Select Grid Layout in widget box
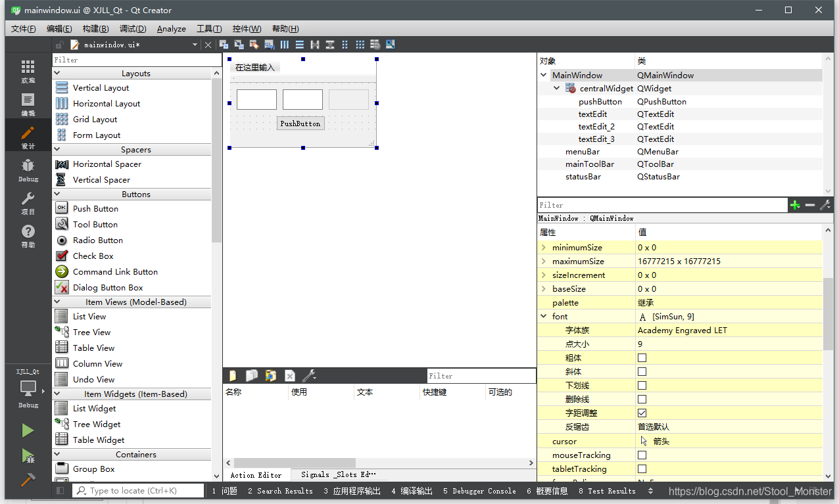Image resolution: width=839 pixels, height=504 pixels. pyautogui.click(x=95, y=119)
